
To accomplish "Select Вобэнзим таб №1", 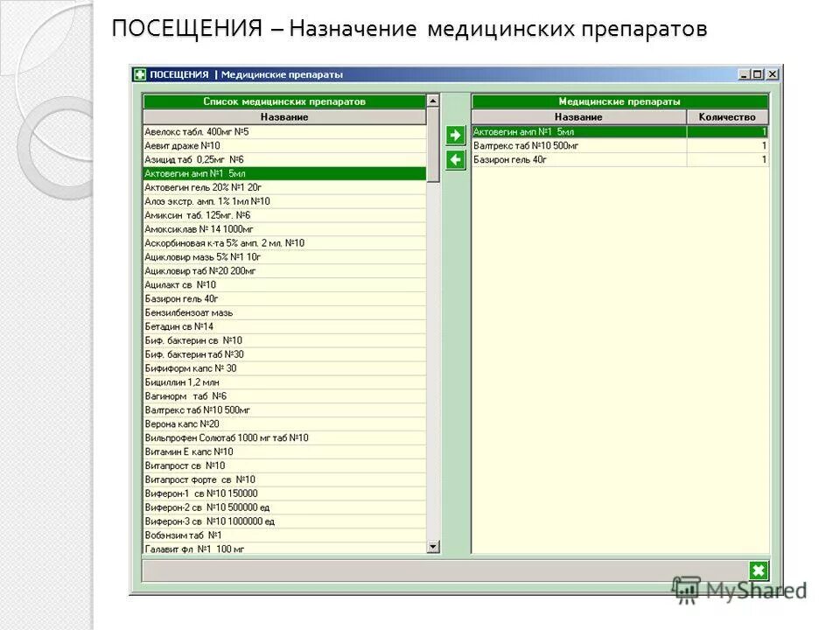I will pyautogui.click(x=284, y=535).
